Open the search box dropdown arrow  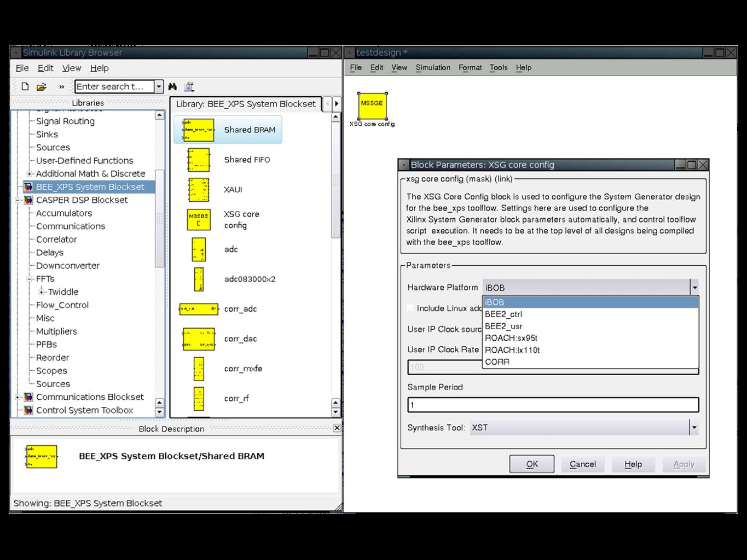tap(159, 86)
